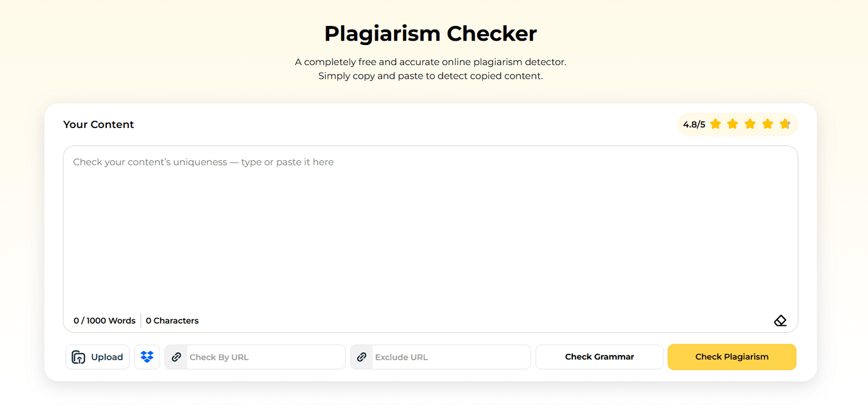Image resolution: width=868 pixels, height=418 pixels.
Task: Click the 4.8/5 rating badge
Action: (x=693, y=124)
